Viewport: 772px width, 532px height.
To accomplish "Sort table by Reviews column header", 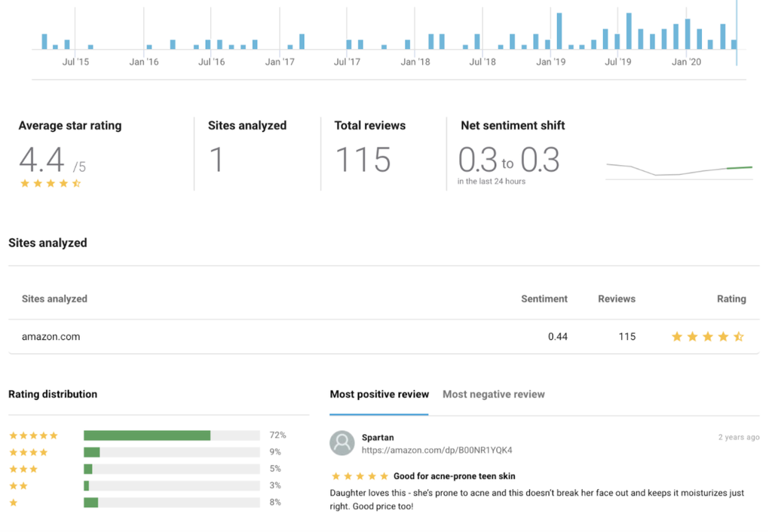I will coord(616,299).
